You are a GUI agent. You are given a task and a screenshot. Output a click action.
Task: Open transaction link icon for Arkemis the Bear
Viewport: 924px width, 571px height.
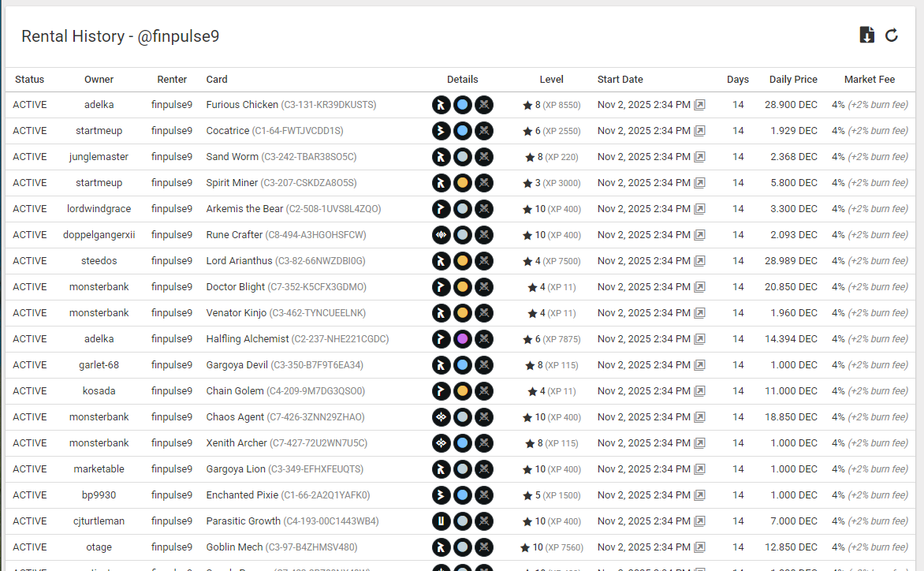tap(699, 208)
